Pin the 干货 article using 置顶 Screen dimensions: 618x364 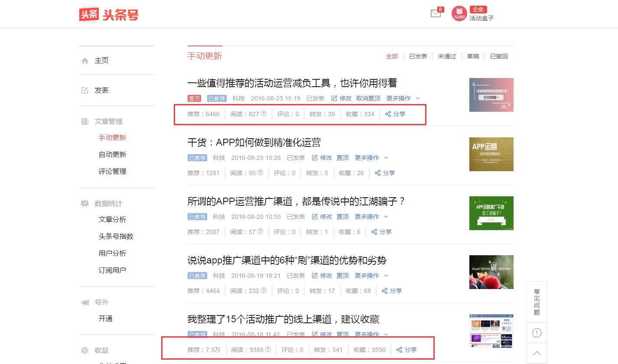(342, 157)
